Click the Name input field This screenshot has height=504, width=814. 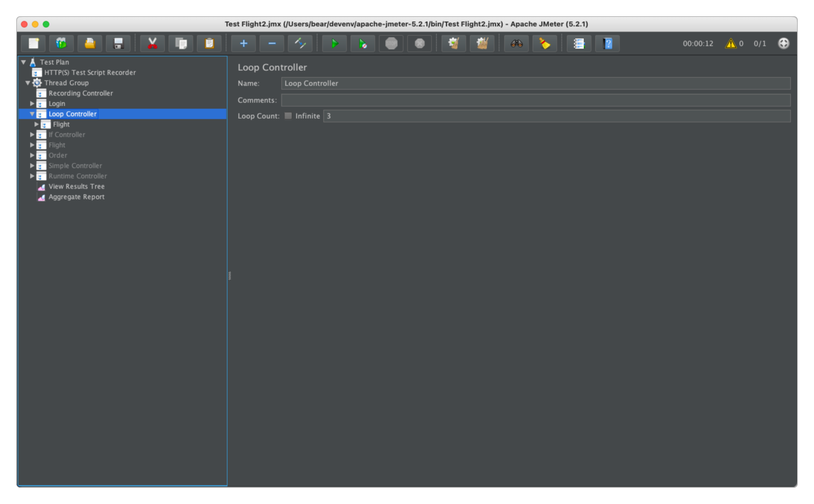(536, 83)
